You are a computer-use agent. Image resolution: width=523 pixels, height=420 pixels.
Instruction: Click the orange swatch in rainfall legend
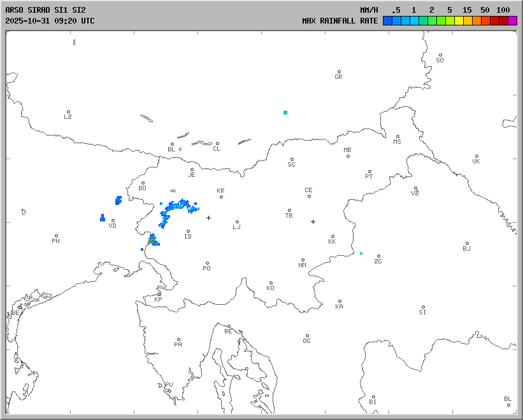477,21
